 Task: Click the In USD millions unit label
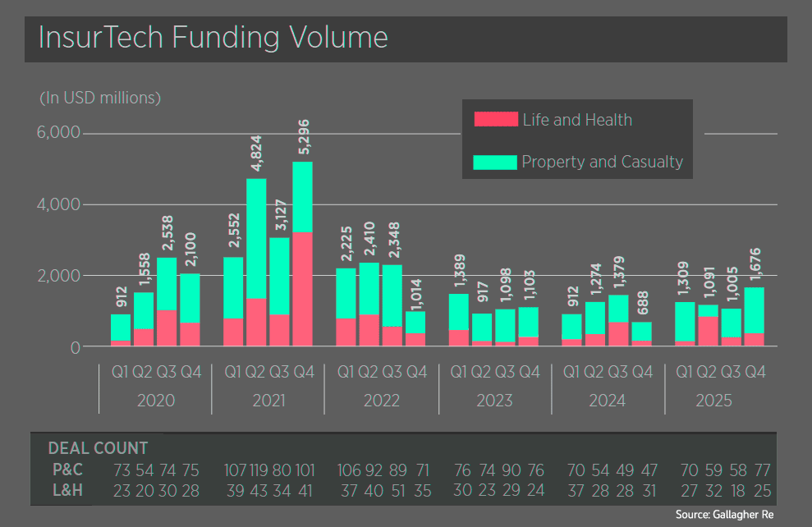pyautogui.click(x=100, y=98)
